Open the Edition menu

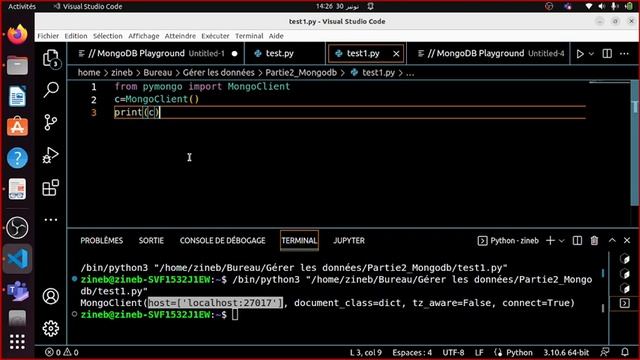76,36
